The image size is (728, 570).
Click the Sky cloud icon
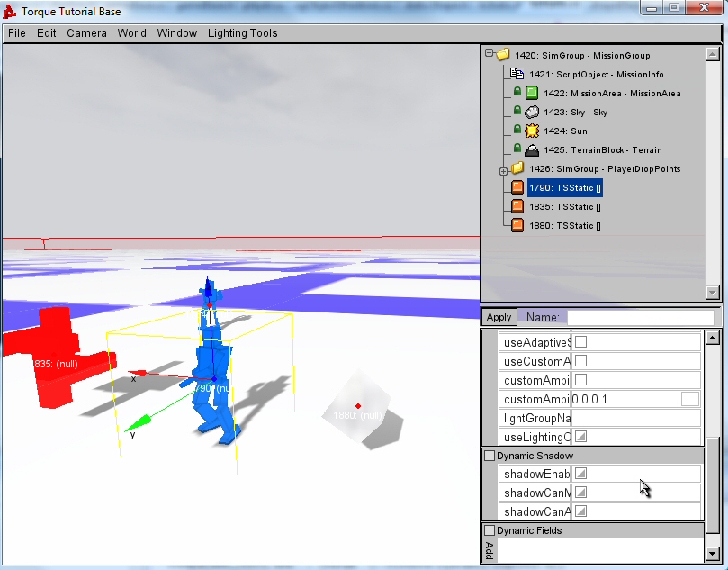[x=532, y=113]
